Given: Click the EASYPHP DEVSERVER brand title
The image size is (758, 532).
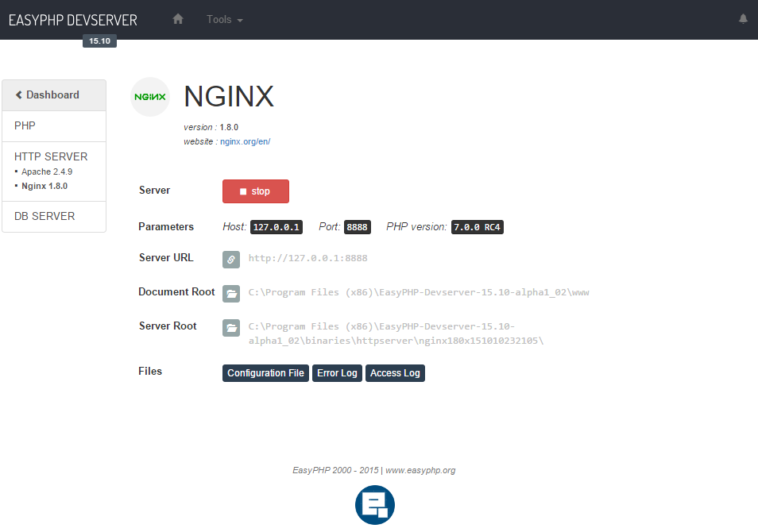Looking at the screenshot, I should click(73, 20).
